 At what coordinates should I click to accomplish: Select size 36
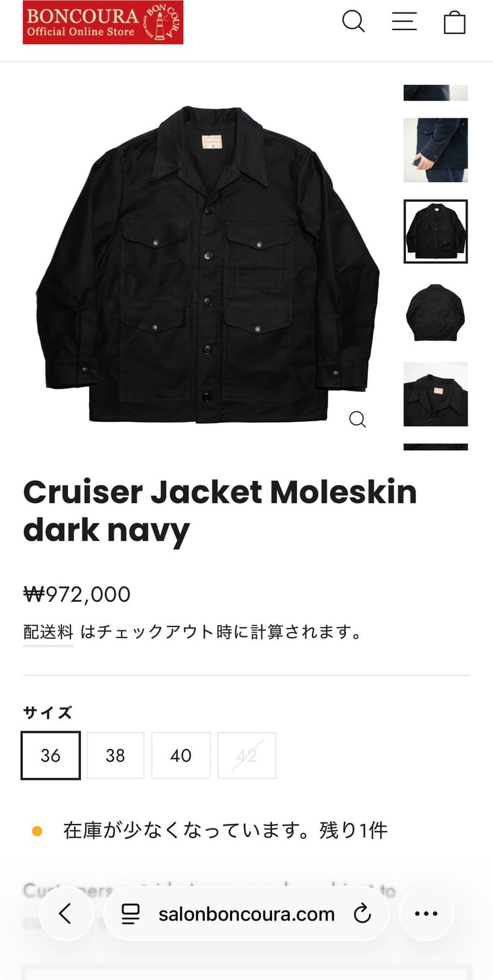coord(50,755)
